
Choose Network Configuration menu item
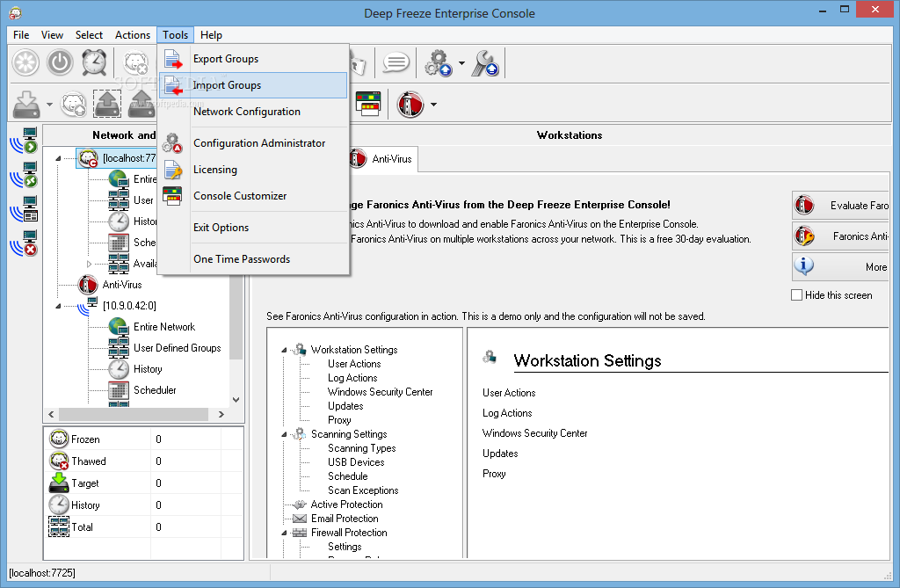pos(253,112)
